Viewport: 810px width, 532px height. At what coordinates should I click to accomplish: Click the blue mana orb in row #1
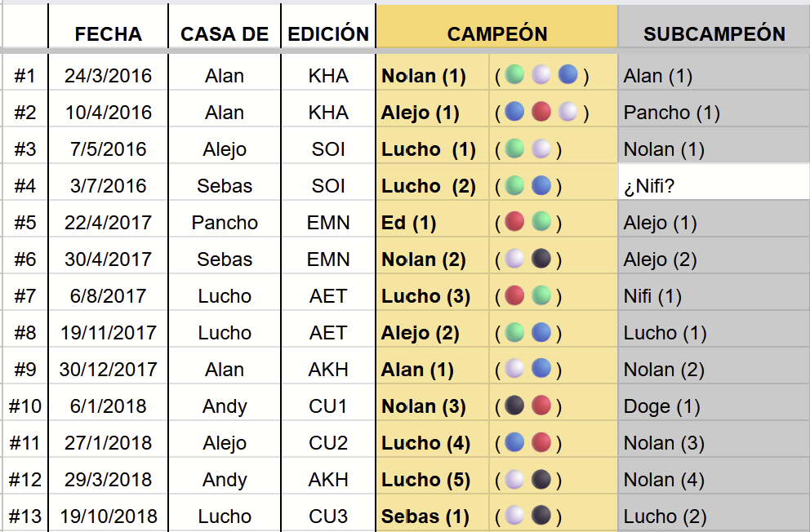tap(567, 74)
